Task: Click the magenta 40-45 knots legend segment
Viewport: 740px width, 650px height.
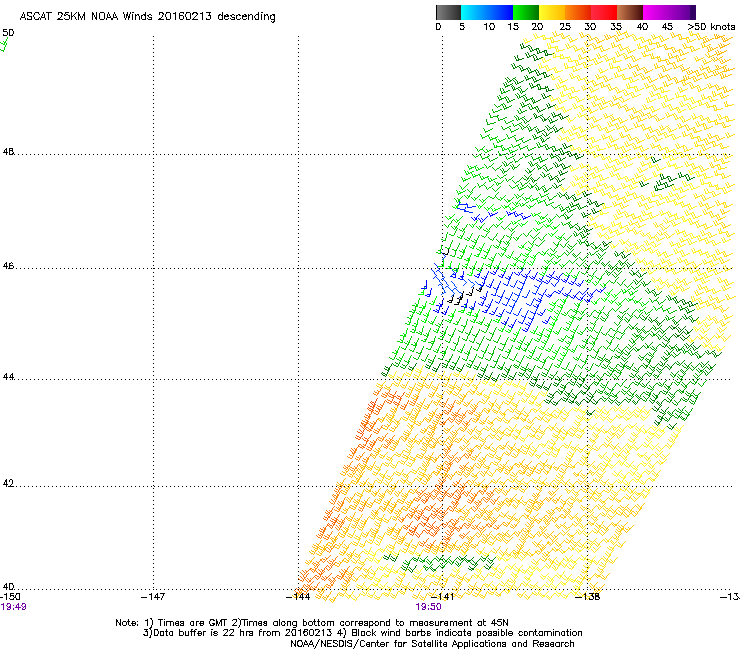Action: coord(658,12)
